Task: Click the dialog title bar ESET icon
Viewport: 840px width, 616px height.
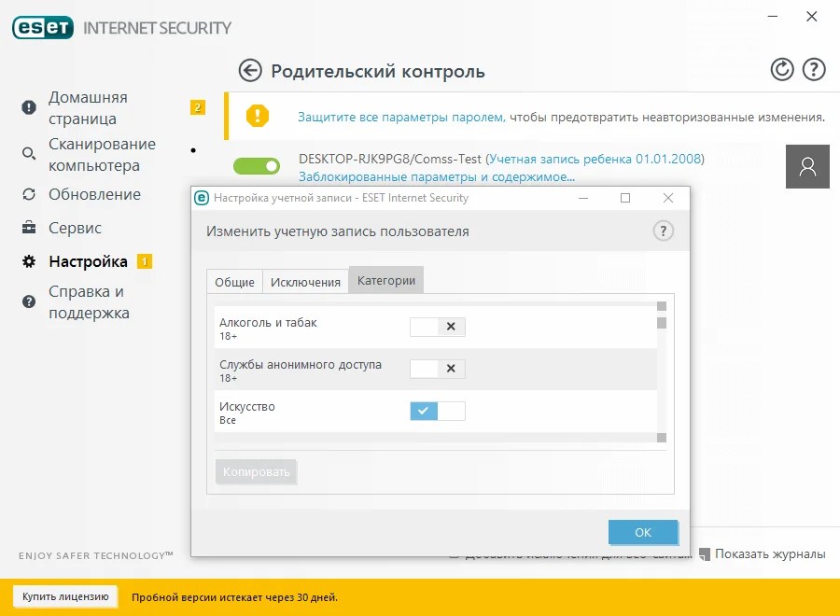Action: (x=202, y=198)
